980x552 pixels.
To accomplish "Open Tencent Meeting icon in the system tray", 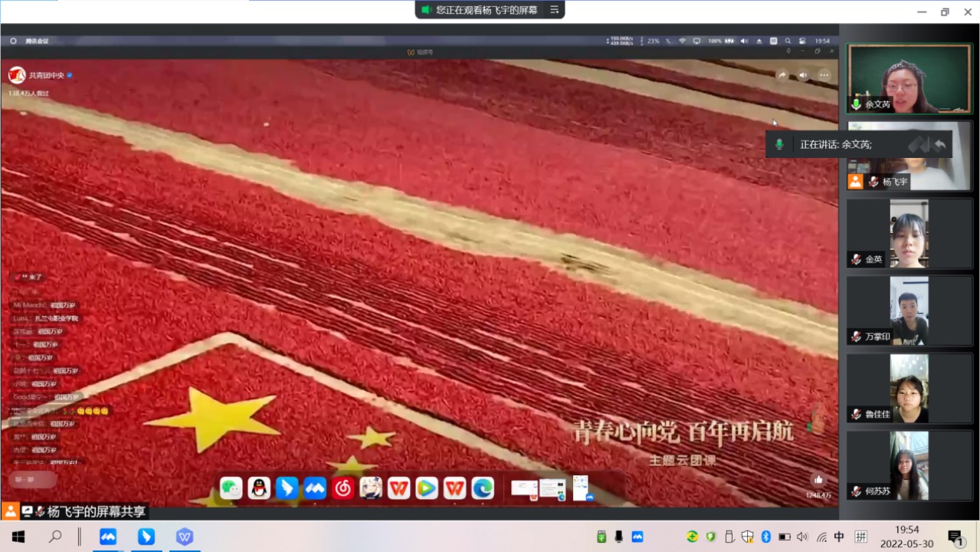I will tap(637, 537).
